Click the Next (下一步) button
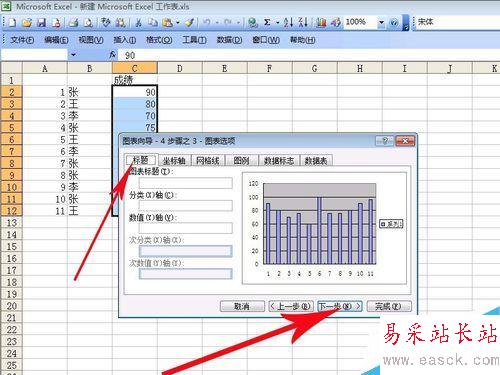The image size is (500, 375). 340,306
